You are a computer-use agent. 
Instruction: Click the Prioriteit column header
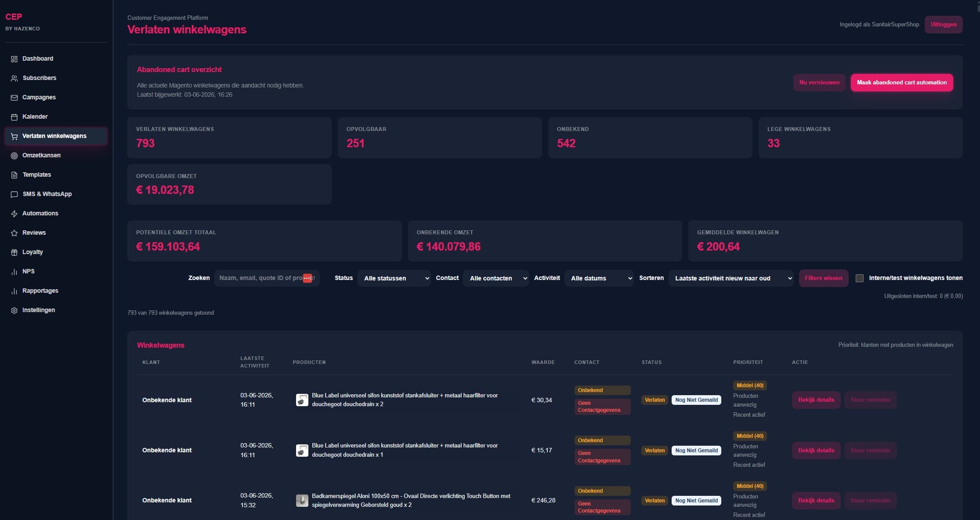point(748,363)
